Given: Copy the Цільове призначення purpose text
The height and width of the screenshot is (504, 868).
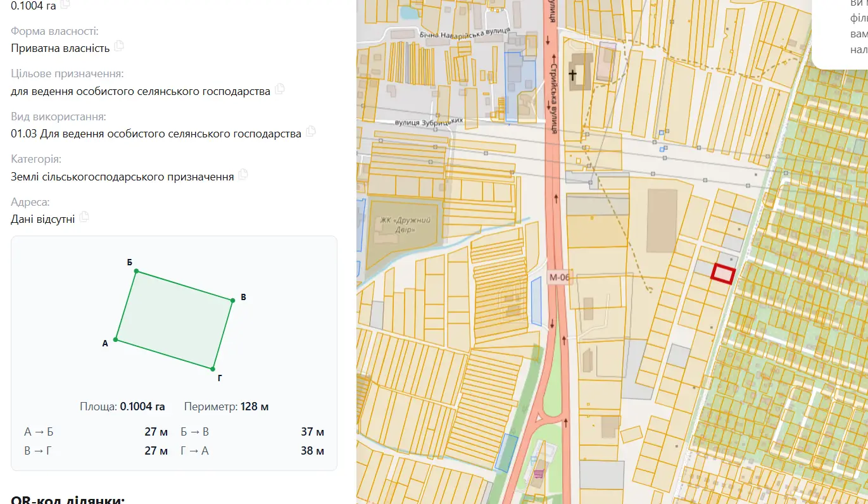Looking at the screenshot, I should pyautogui.click(x=279, y=89).
